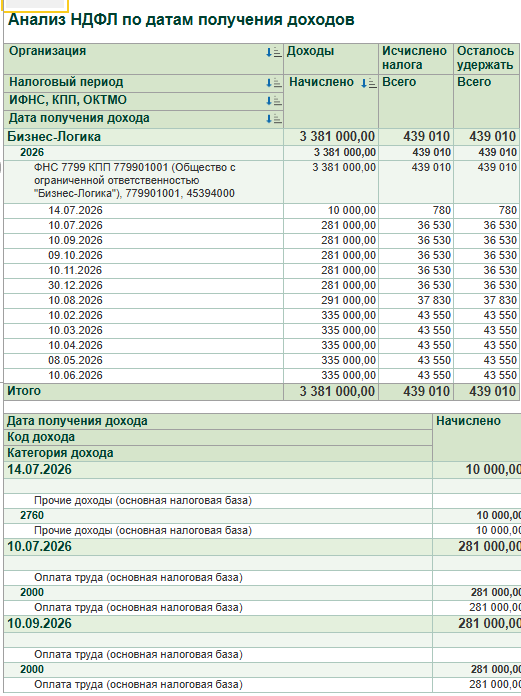The image size is (521, 696).
Task: Click the Исчислено налога column header
Action: click(415, 58)
